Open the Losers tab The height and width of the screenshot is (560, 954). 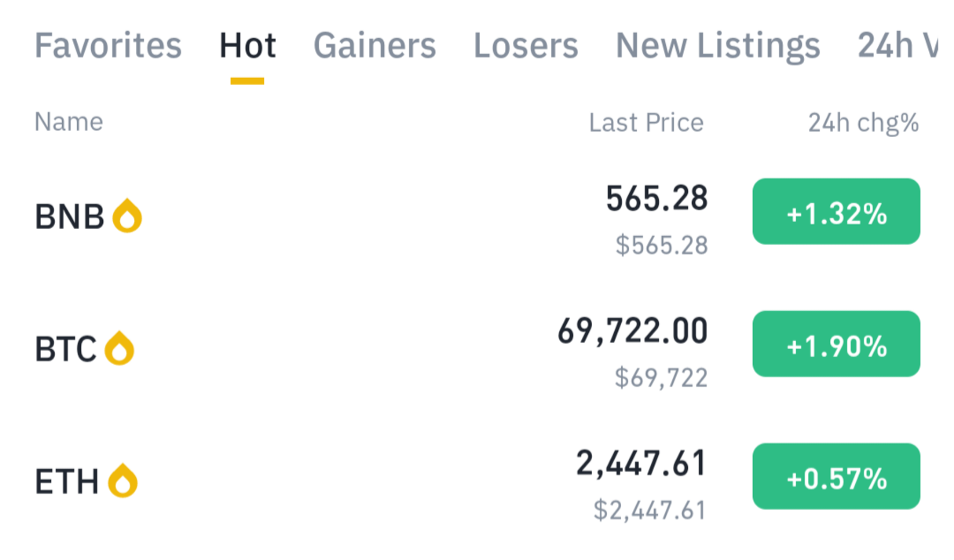(x=526, y=46)
